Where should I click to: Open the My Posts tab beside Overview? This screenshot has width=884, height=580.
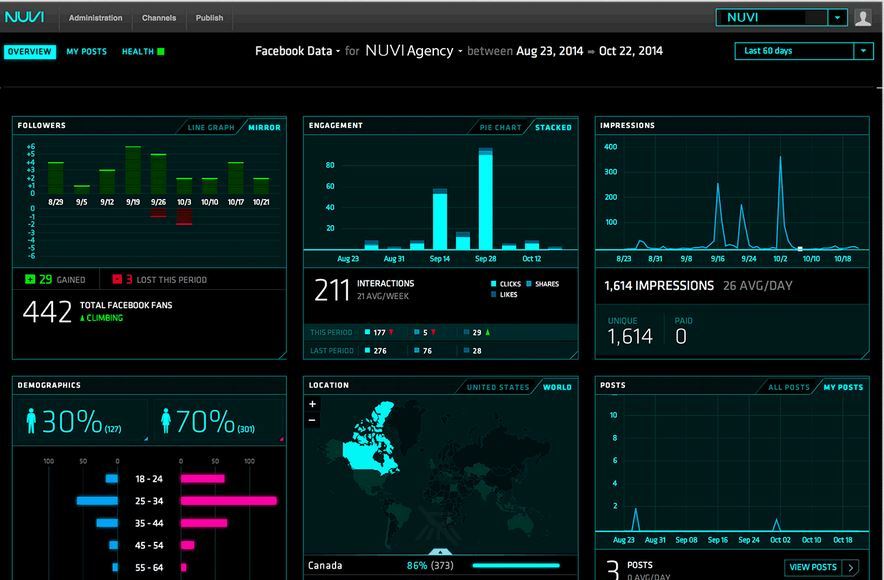tap(86, 52)
